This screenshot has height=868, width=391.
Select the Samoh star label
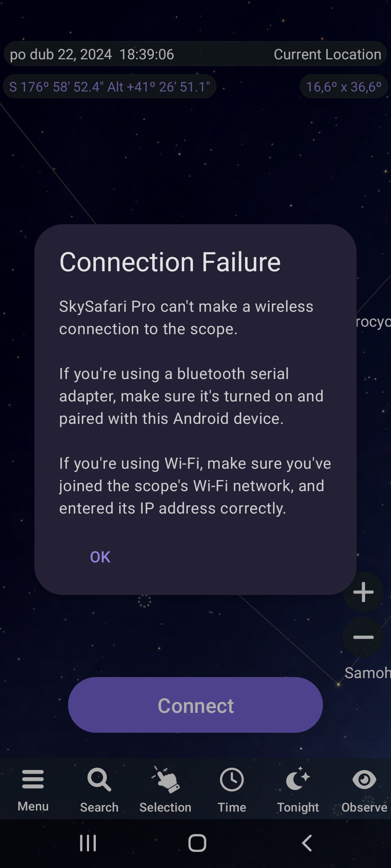click(x=367, y=673)
